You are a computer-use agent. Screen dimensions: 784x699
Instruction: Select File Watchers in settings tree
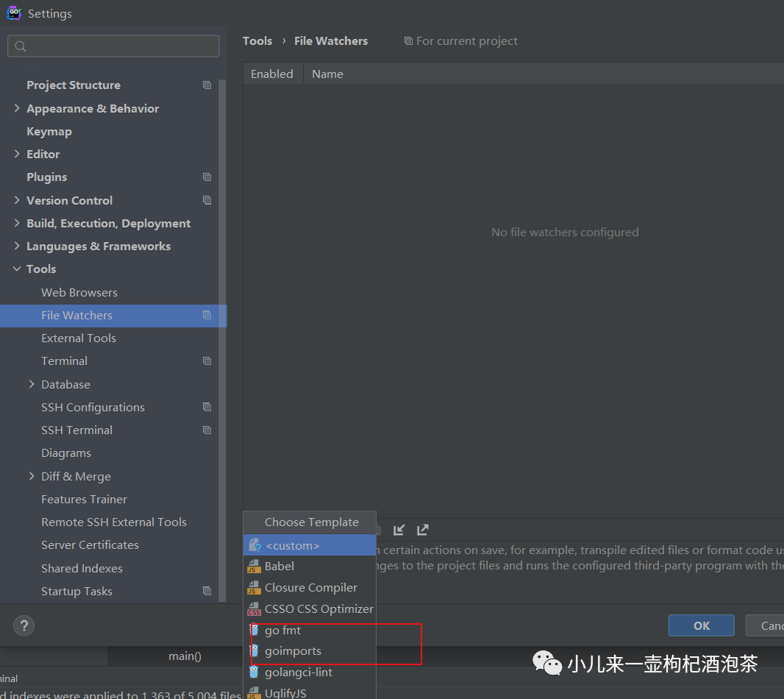click(x=113, y=315)
